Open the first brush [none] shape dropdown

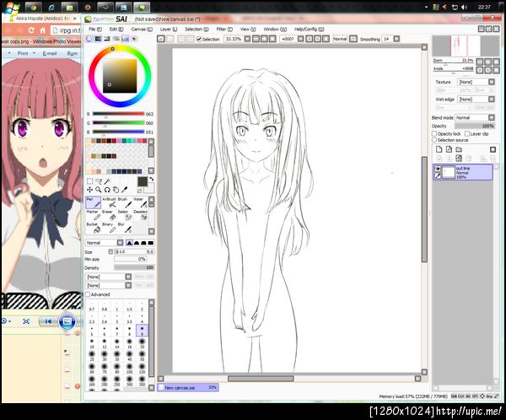(x=128, y=277)
